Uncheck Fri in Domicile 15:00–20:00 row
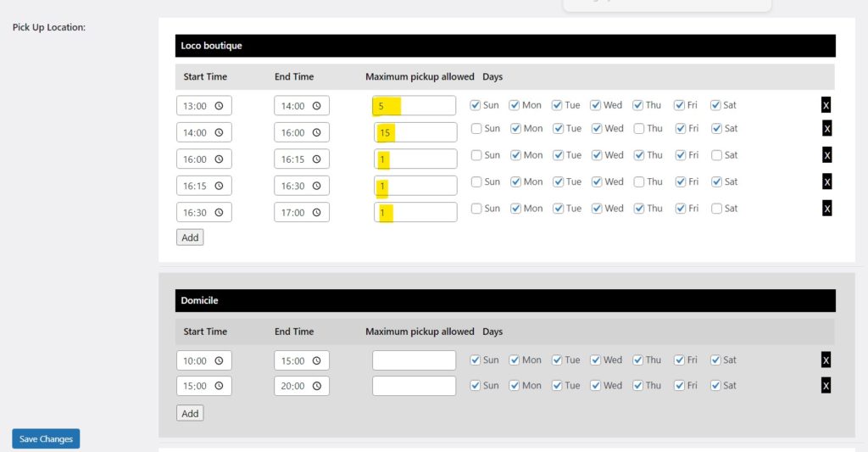The width and height of the screenshot is (868, 452). pos(679,386)
